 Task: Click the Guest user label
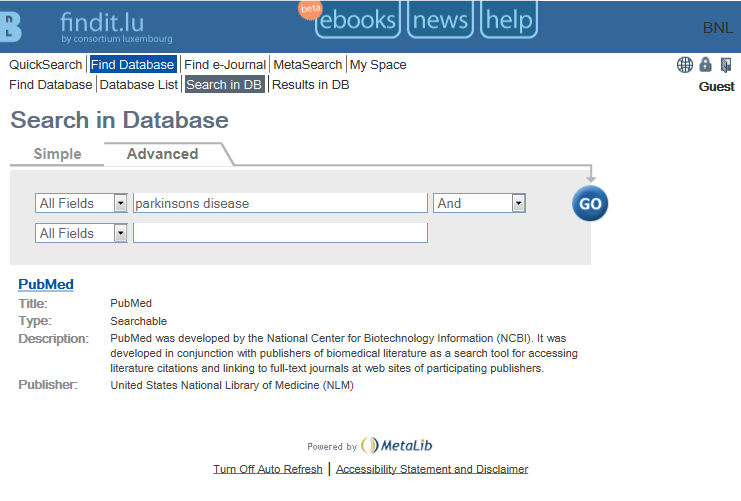tap(716, 86)
